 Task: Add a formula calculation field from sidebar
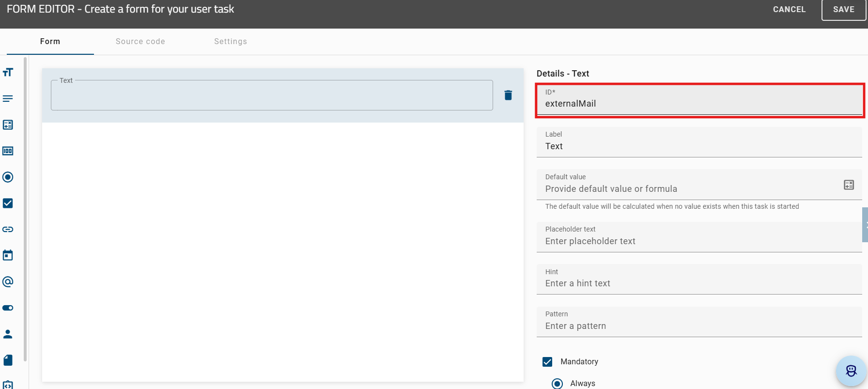(x=8, y=125)
